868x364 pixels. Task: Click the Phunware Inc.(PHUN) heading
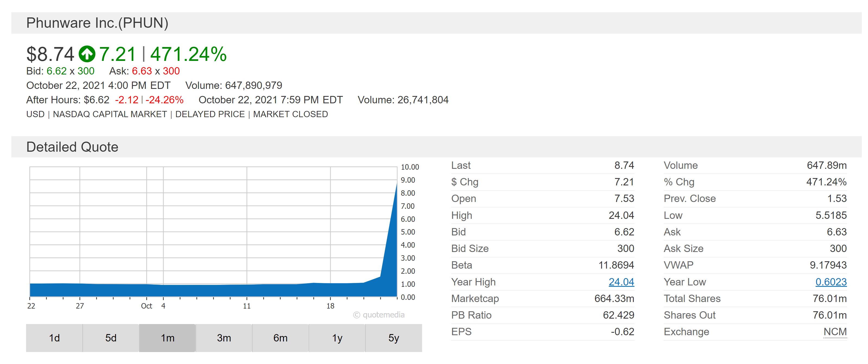(97, 23)
